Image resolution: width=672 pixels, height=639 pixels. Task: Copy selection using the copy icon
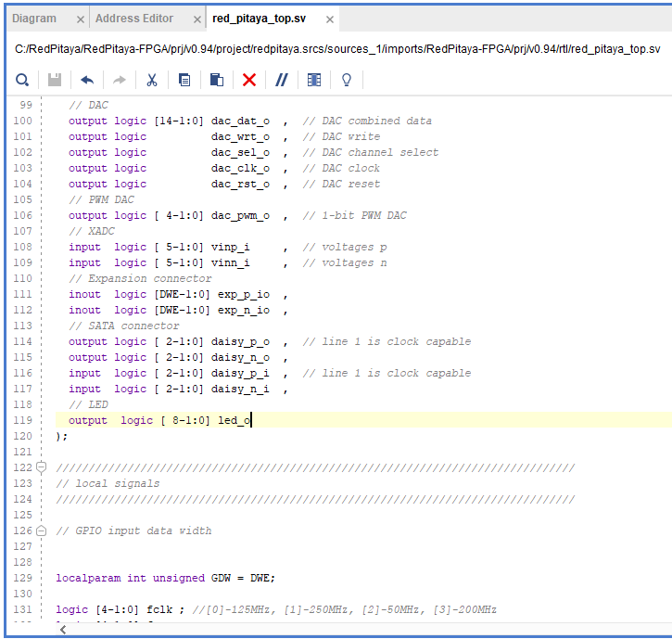[x=184, y=80]
